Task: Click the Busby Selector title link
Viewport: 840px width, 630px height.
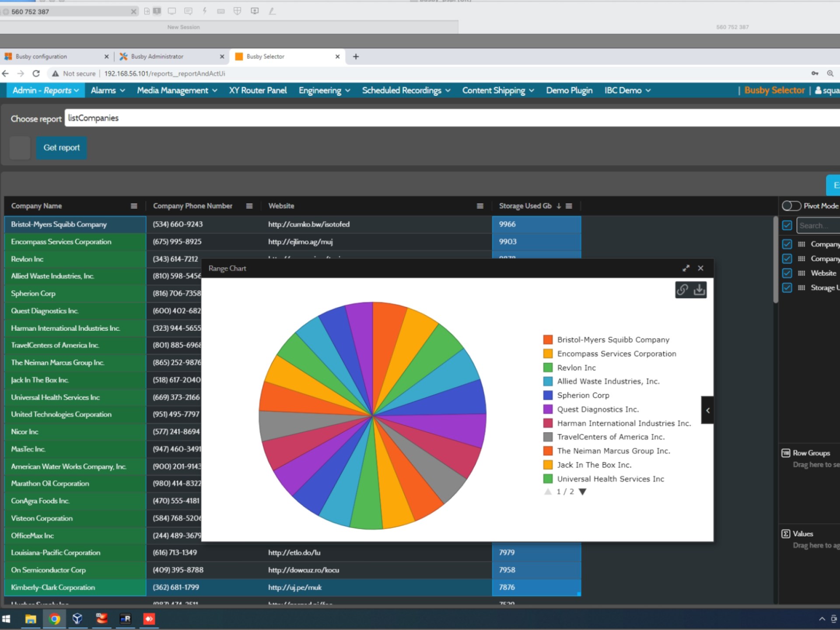Action: click(774, 91)
